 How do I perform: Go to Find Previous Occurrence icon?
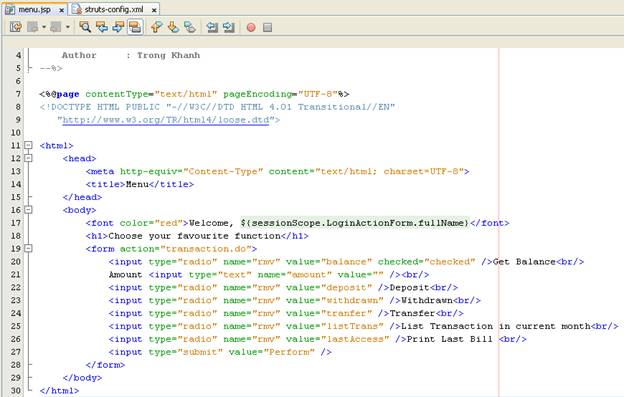coord(102,27)
